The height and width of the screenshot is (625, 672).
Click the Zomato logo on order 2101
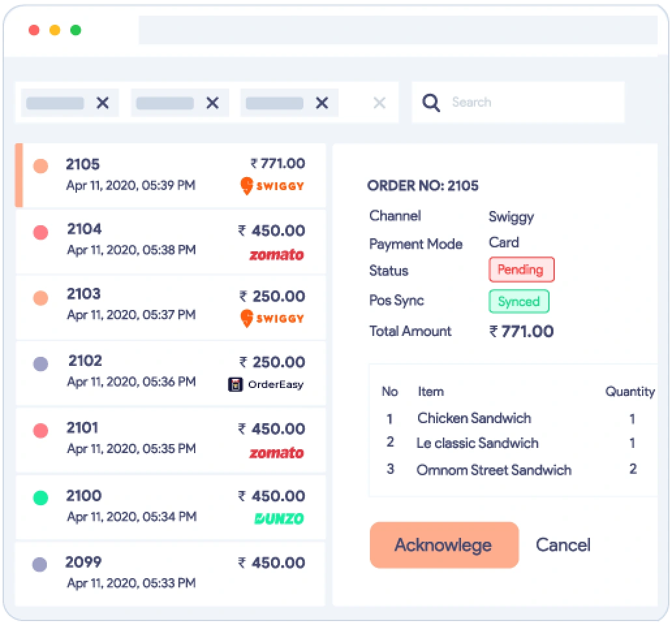[277, 452]
